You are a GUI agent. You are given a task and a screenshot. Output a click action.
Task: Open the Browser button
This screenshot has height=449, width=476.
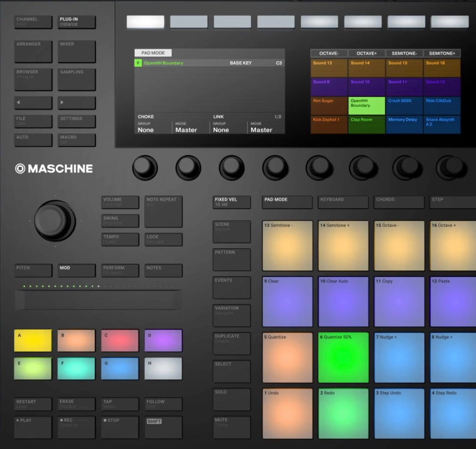click(33, 79)
